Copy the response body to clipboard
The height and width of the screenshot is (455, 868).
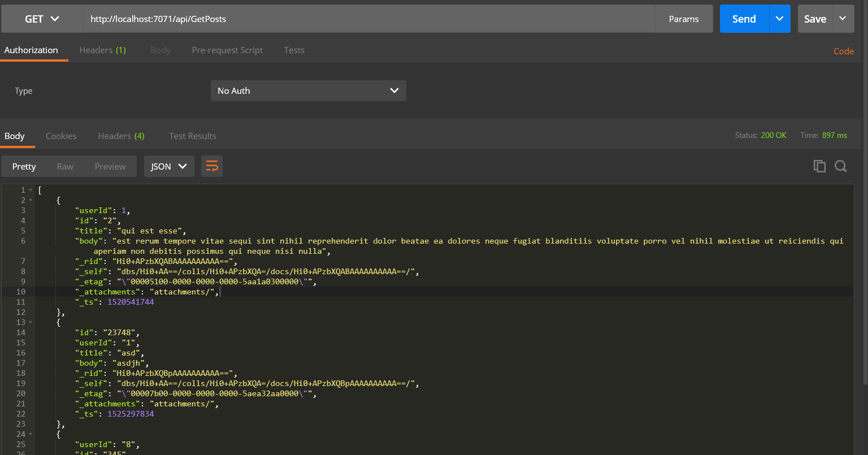[819, 166]
